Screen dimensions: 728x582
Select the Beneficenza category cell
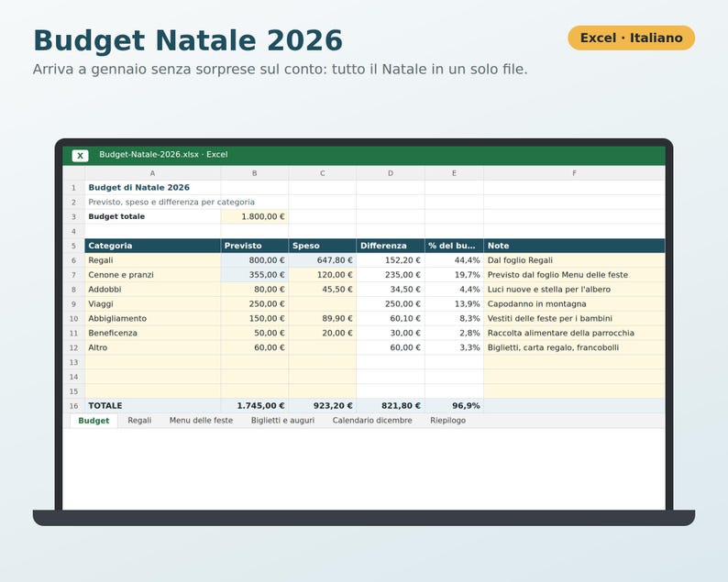(152, 333)
